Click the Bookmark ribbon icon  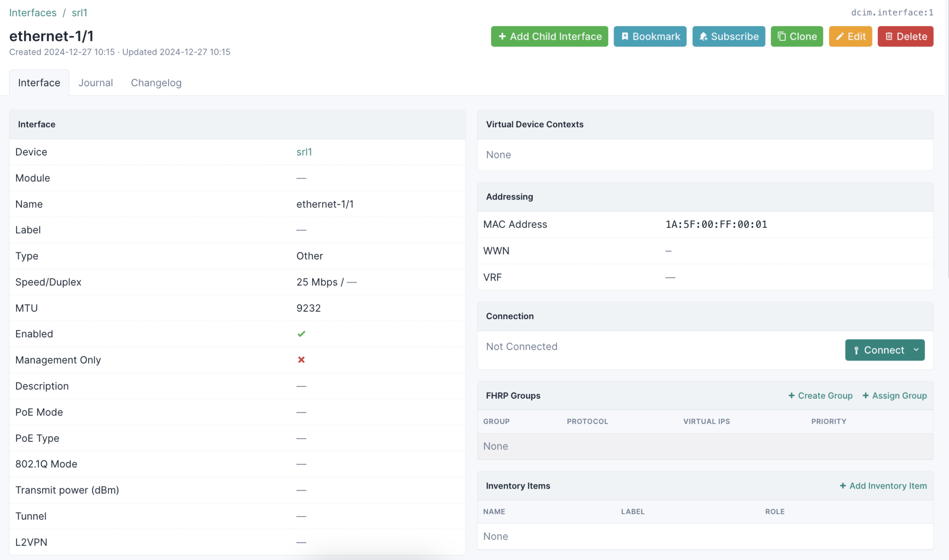click(625, 37)
